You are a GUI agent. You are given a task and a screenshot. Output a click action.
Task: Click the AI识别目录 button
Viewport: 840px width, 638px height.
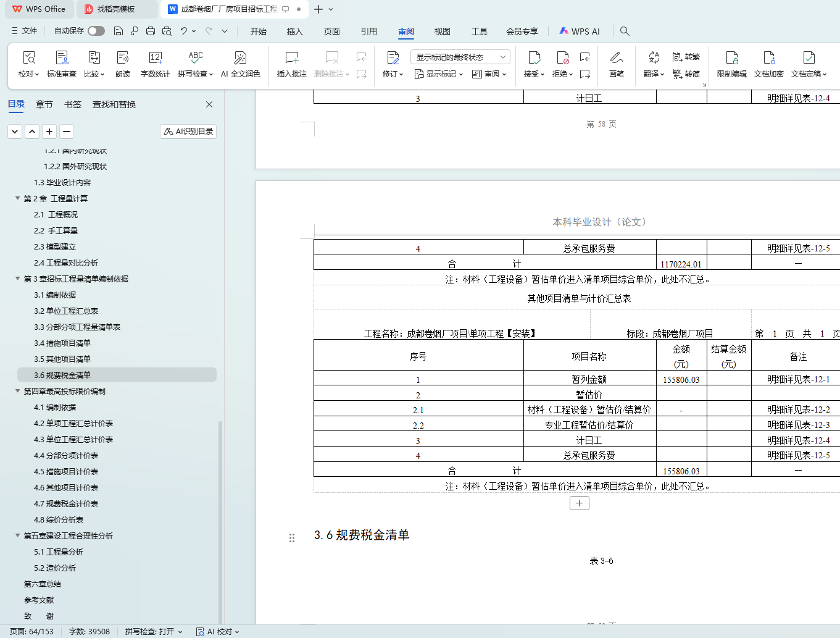coord(188,132)
